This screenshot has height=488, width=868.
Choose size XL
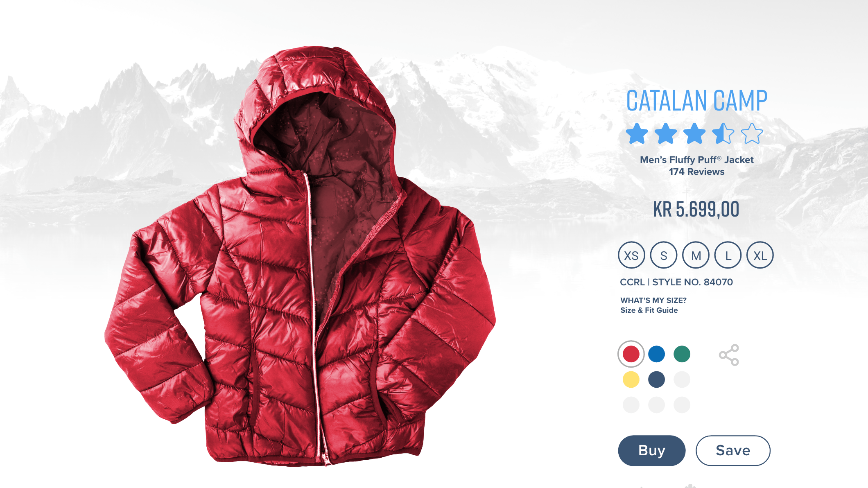tap(760, 255)
